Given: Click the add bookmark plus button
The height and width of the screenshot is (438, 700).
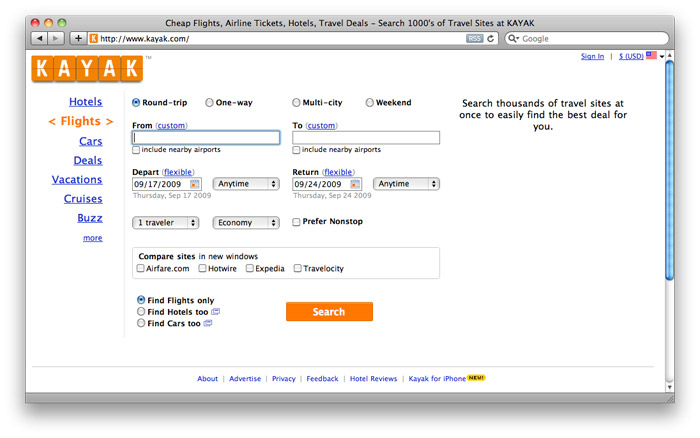Looking at the screenshot, I should 78,38.
